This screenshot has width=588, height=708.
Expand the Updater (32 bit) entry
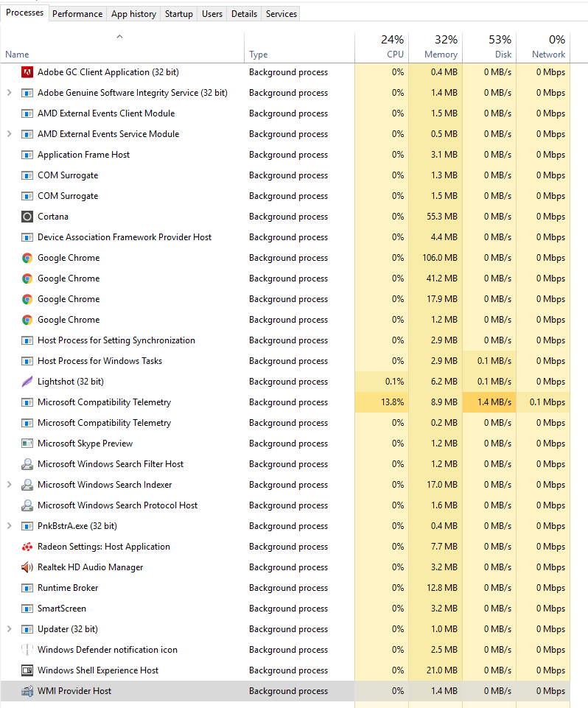[9, 629]
